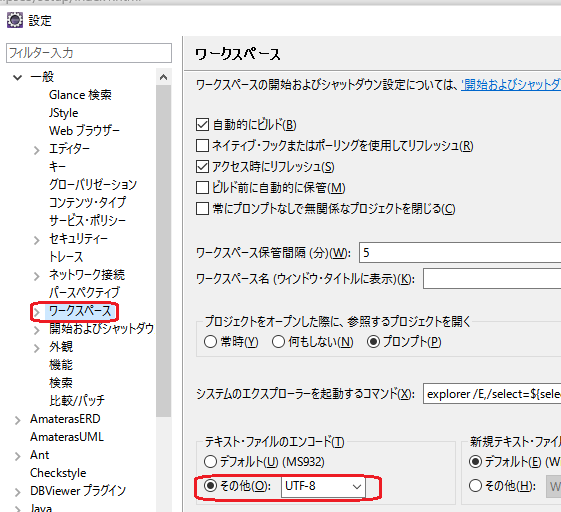Click the tree vertical scrollbar thumb
561x512 pixels.
[x=164, y=251]
